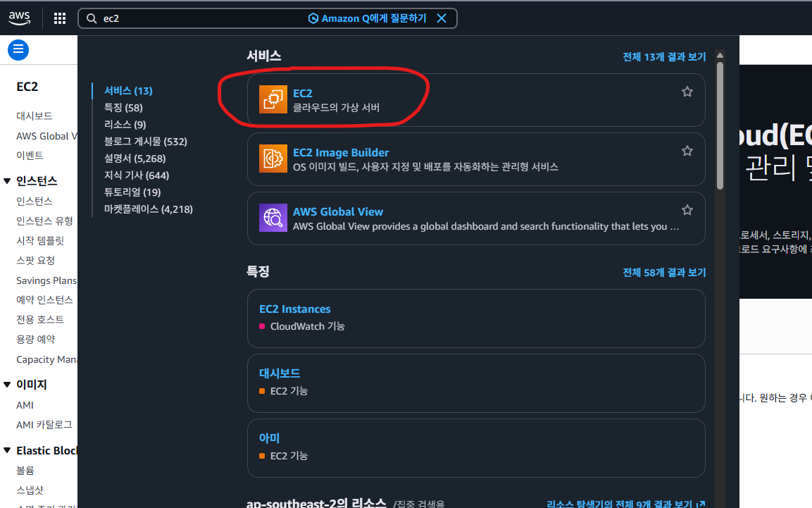This screenshot has height=508, width=812.
Task: Select the 블로그 게시물 (532) filter
Action: click(146, 142)
